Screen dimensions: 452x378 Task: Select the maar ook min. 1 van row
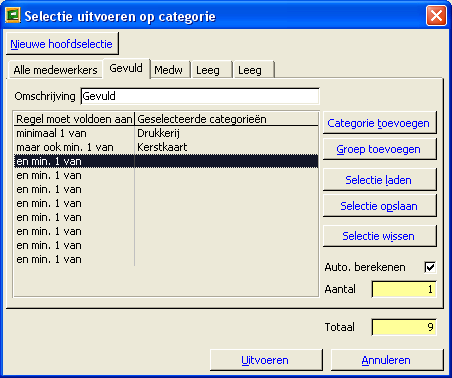click(166, 147)
